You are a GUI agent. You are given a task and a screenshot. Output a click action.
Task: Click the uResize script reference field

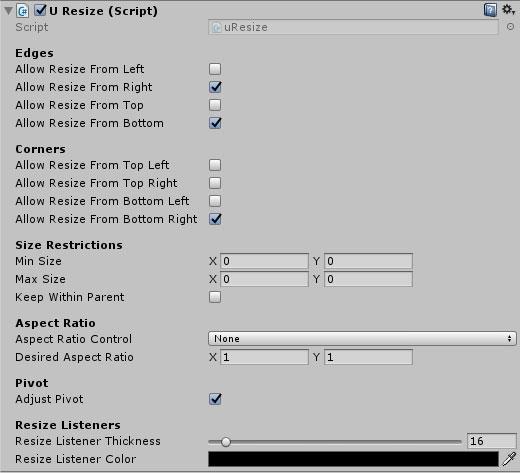click(x=353, y=27)
